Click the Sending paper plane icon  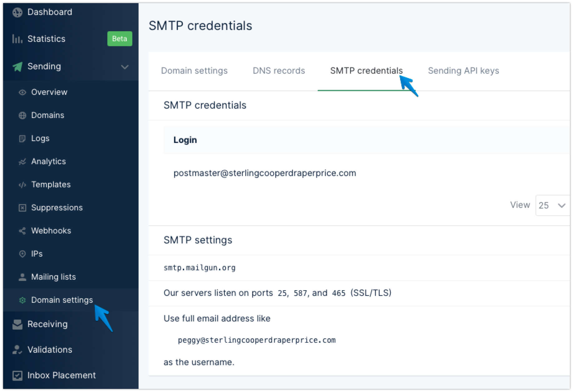pos(17,66)
